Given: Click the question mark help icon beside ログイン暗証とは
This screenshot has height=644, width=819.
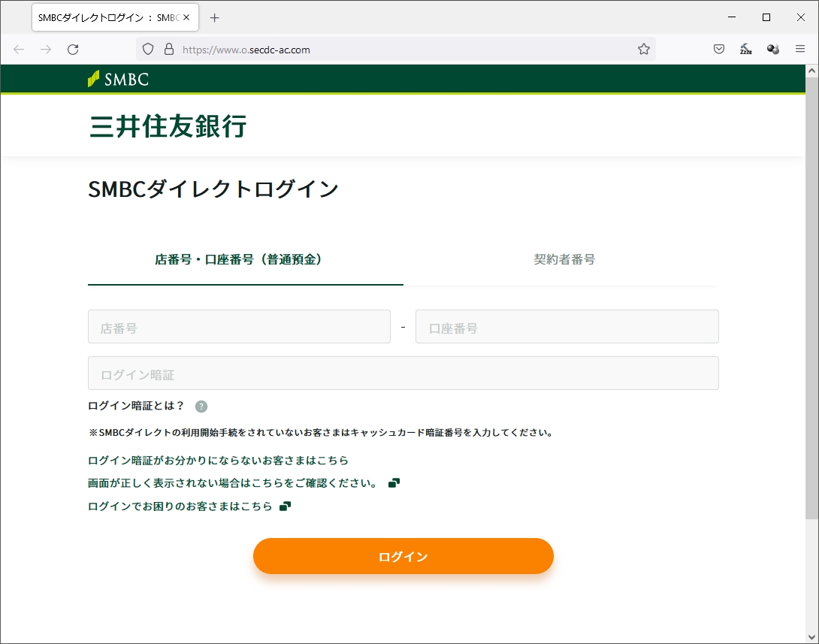Looking at the screenshot, I should coord(201,407).
